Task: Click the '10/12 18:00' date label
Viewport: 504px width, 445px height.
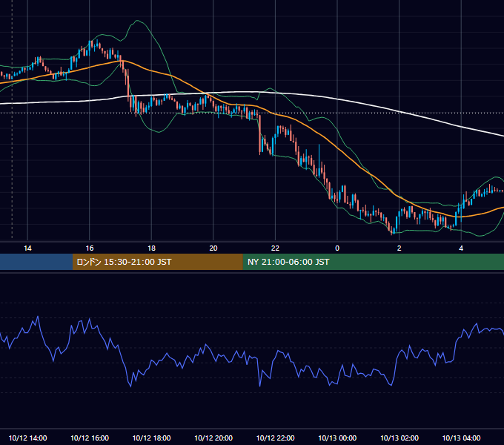Action: (151, 438)
